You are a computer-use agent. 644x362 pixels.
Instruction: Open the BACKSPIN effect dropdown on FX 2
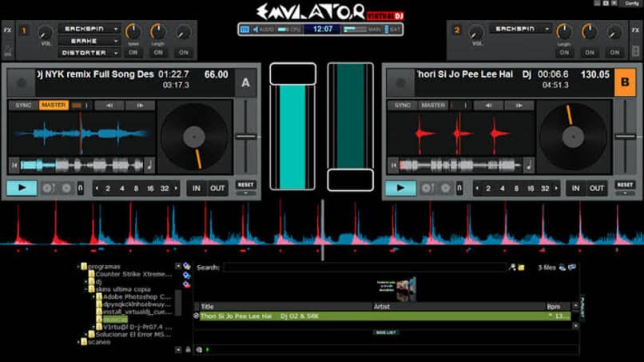[519, 29]
